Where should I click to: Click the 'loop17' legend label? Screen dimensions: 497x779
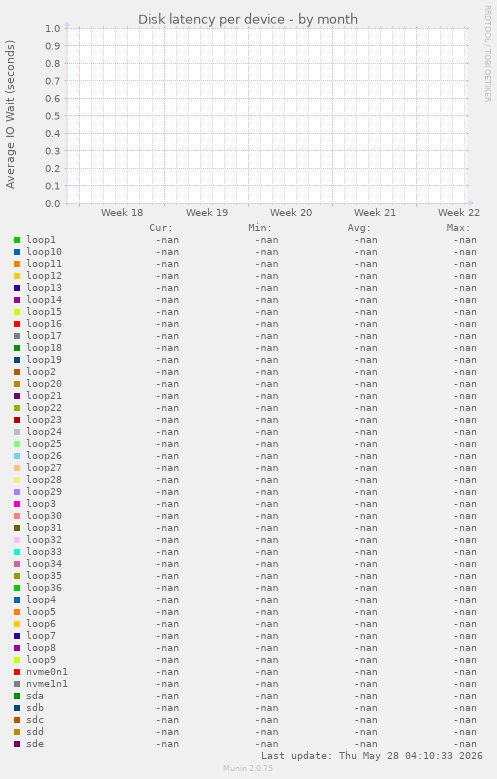[x=44, y=336]
